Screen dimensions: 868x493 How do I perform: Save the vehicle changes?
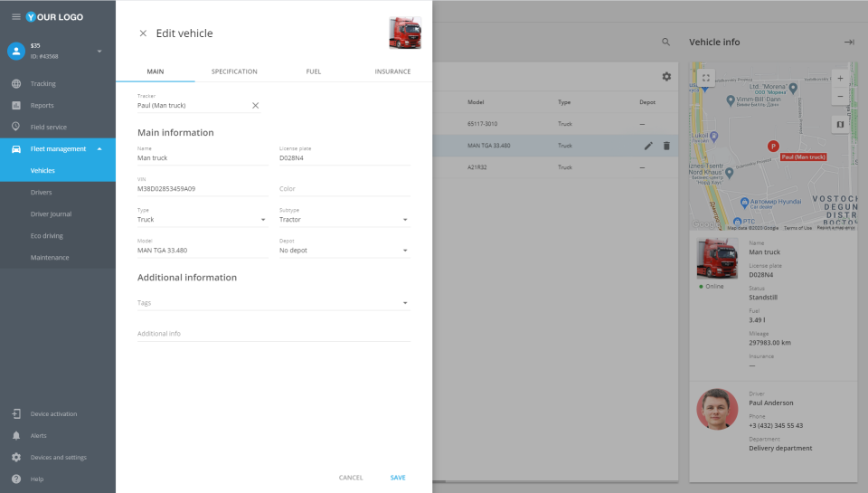(x=398, y=478)
